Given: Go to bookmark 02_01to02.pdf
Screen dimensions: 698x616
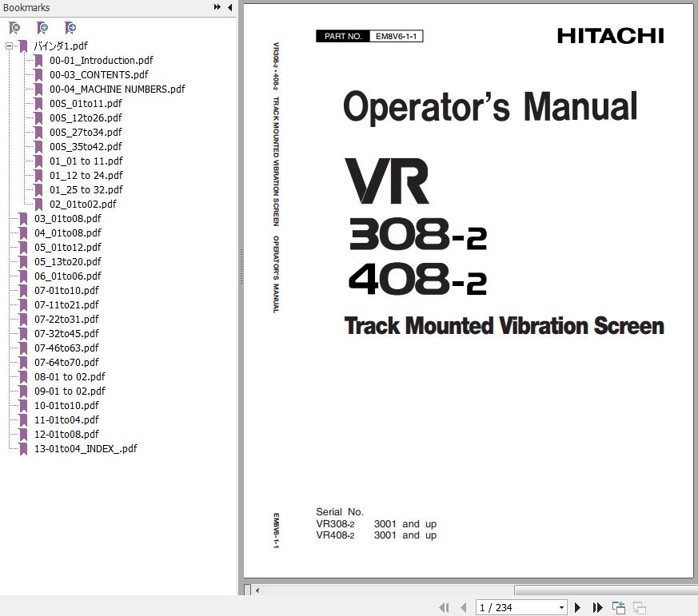Looking at the screenshot, I should pyautogui.click(x=83, y=205).
